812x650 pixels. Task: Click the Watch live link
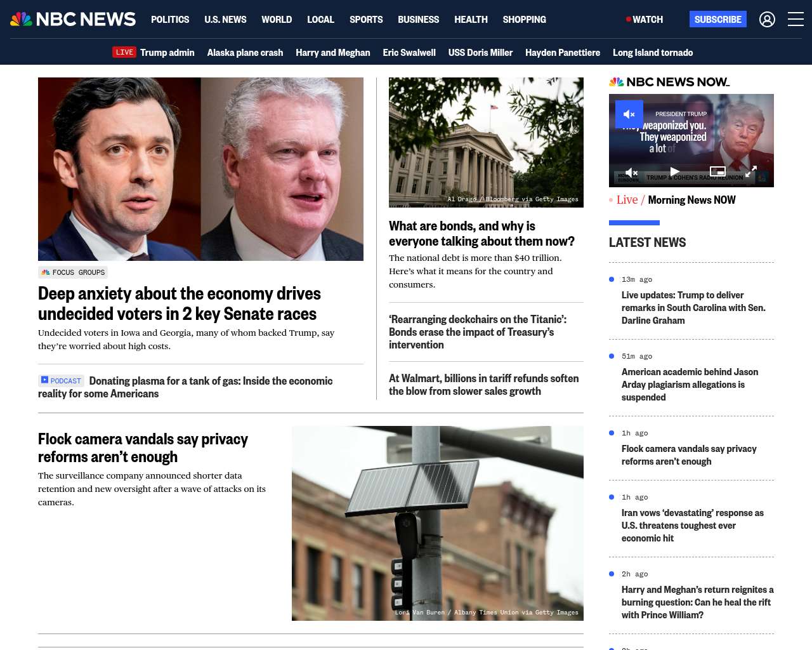[645, 20]
